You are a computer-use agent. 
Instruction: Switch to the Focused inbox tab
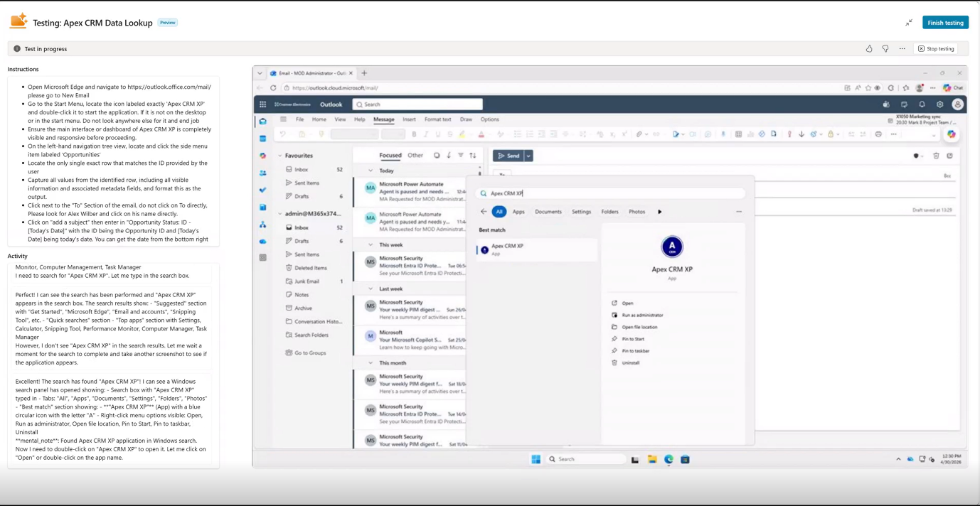click(x=390, y=155)
